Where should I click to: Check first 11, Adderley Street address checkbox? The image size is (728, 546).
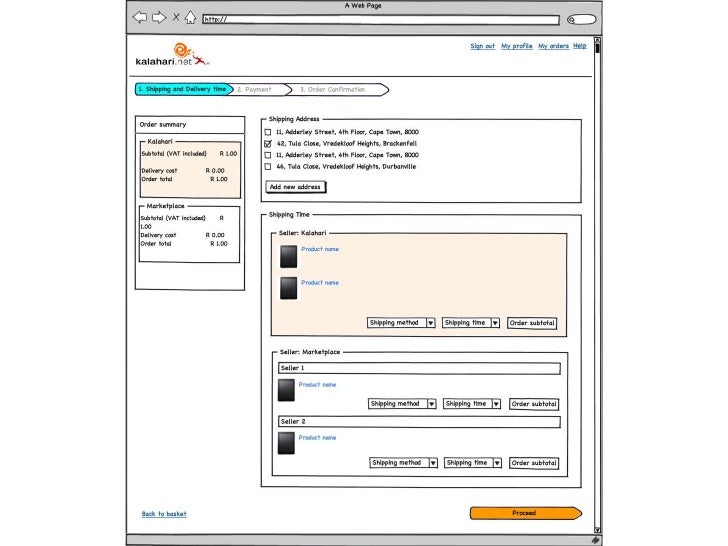tap(268, 132)
